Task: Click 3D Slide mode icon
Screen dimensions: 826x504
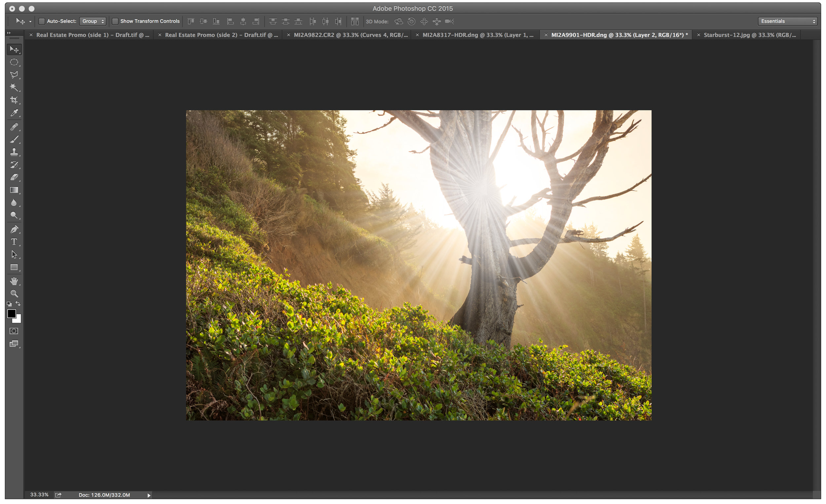Action: pos(436,21)
